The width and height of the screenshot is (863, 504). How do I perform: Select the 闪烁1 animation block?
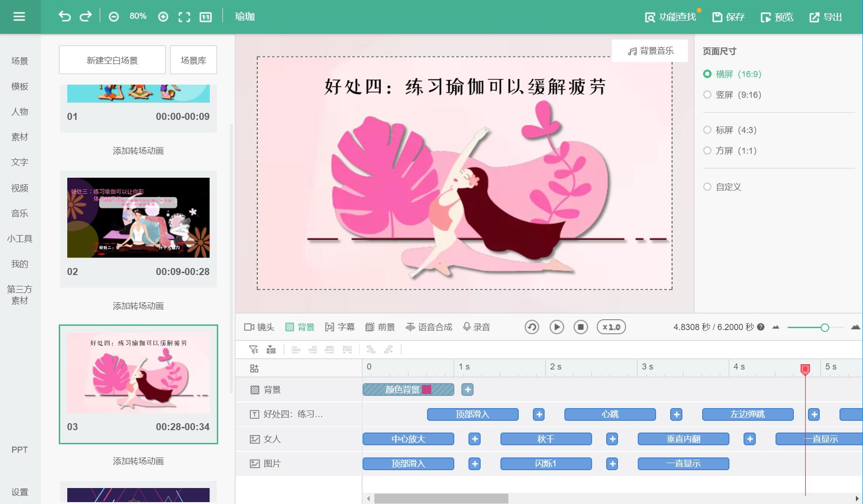pyautogui.click(x=546, y=464)
